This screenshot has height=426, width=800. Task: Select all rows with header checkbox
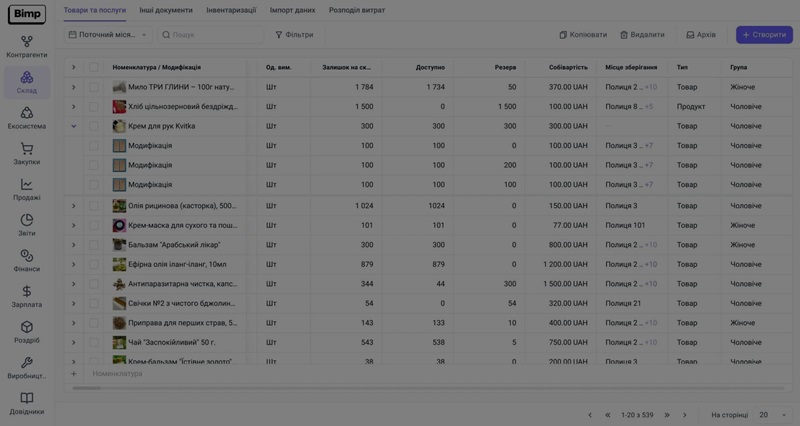pyautogui.click(x=94, y=67)
